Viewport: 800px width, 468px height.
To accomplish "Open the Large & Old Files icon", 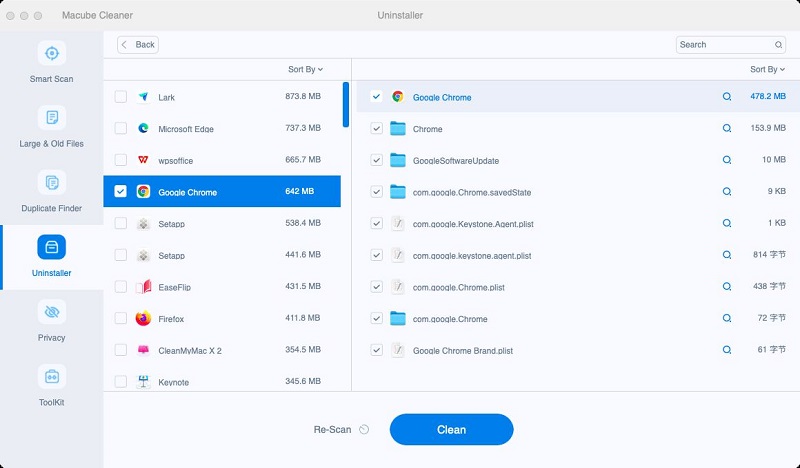I will pyautogui.click(x=52, y=118).
